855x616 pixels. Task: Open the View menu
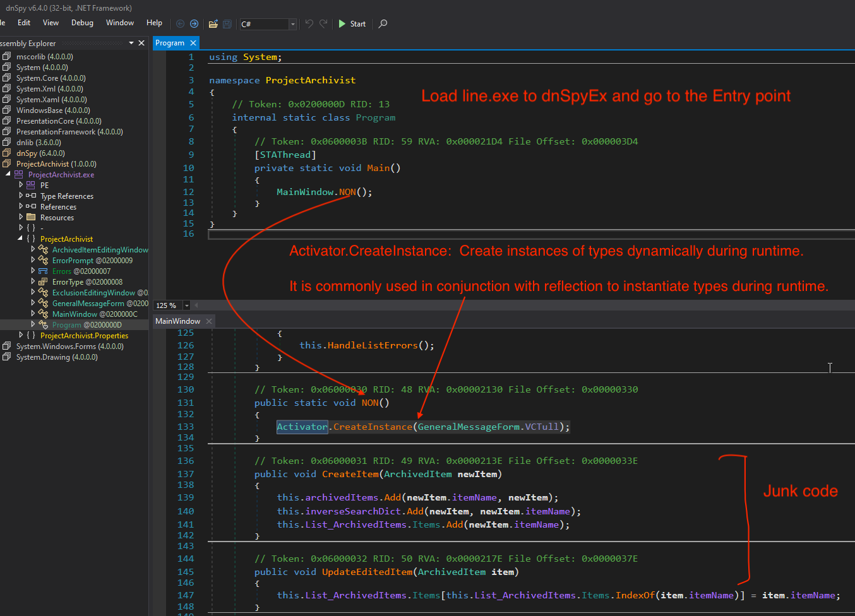tap(51, 23)
